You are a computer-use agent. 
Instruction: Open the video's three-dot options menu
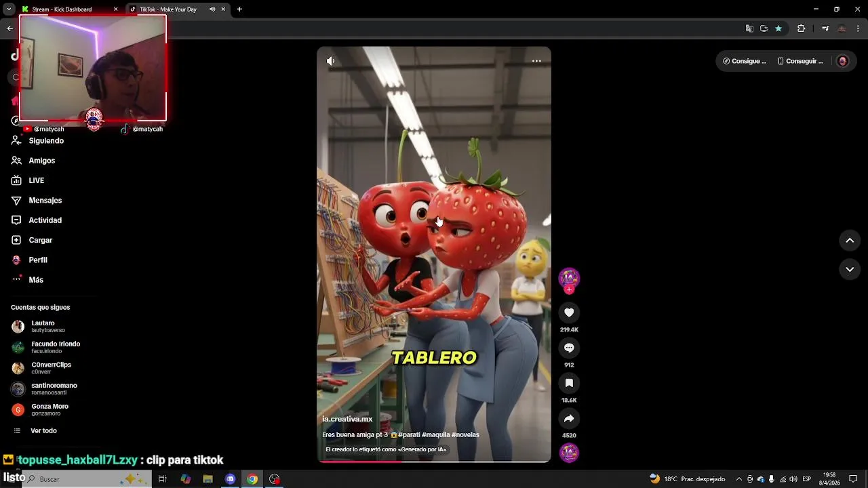(x=536, y=61)
